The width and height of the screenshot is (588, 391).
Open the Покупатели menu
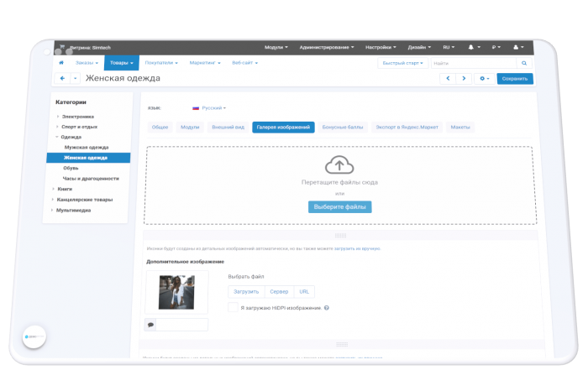coord(161,63)
